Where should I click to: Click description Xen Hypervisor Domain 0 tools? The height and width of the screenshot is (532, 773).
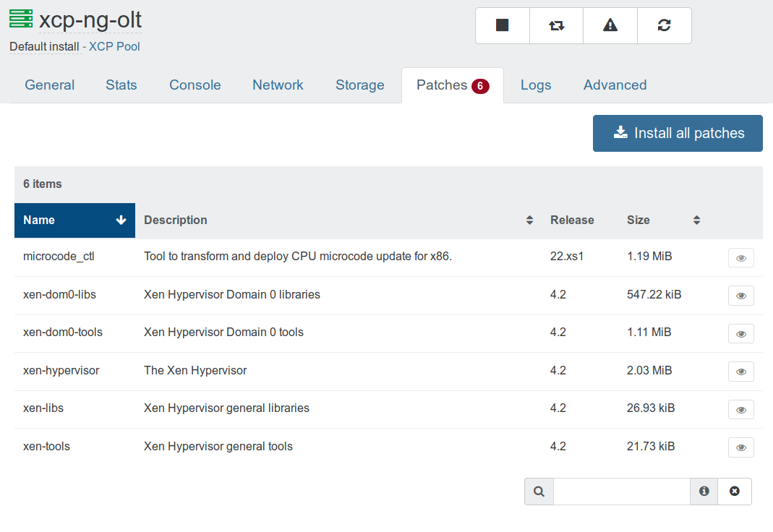(224, 332)
